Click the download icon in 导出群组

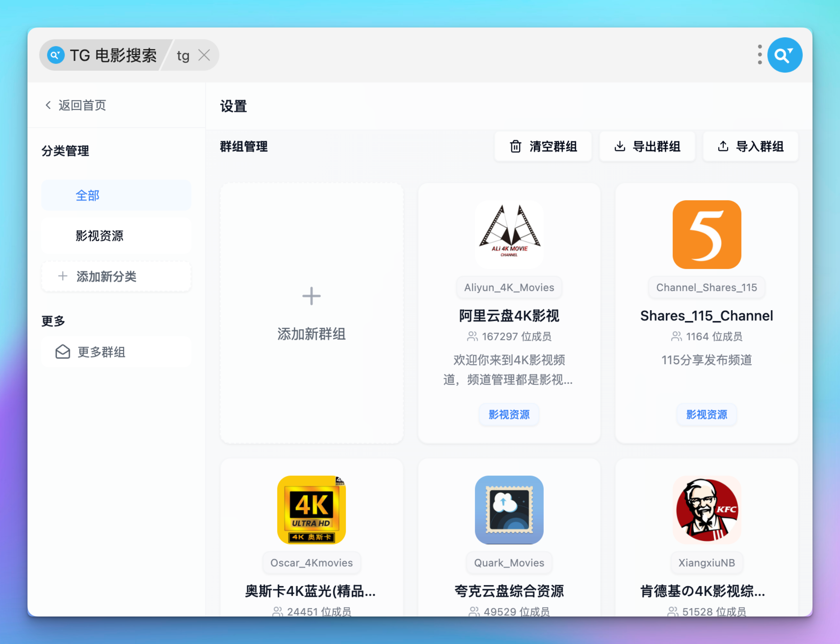[x=620, y=146]
